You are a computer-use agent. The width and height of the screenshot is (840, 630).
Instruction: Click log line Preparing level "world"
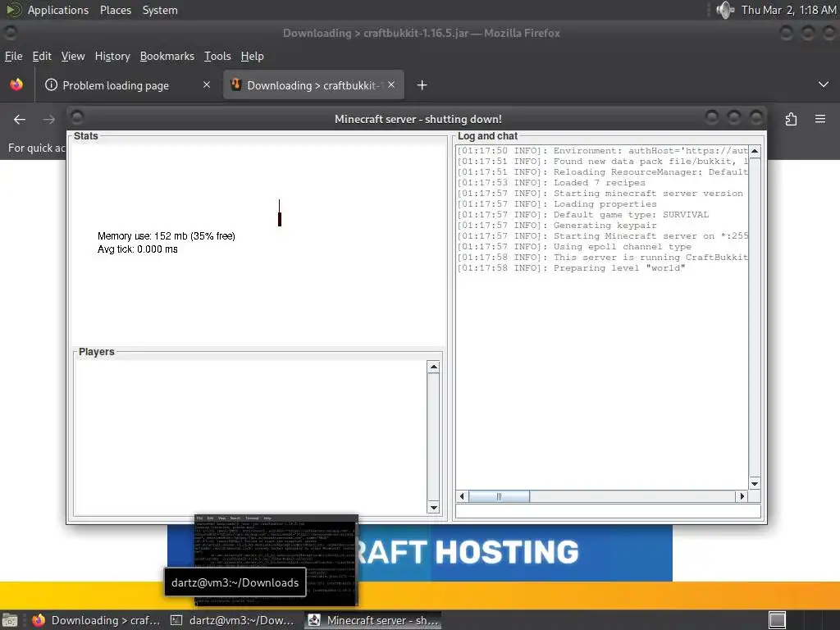pyautogui.click(x=571, y=268)
